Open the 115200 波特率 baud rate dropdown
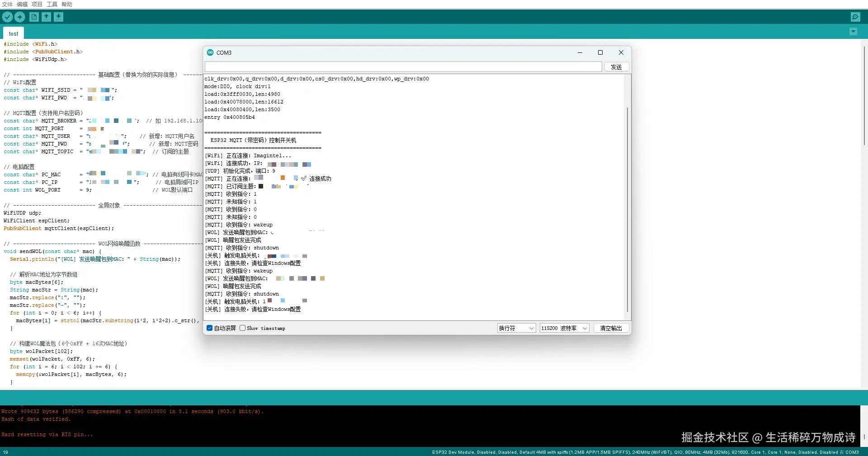 point(564,328)
